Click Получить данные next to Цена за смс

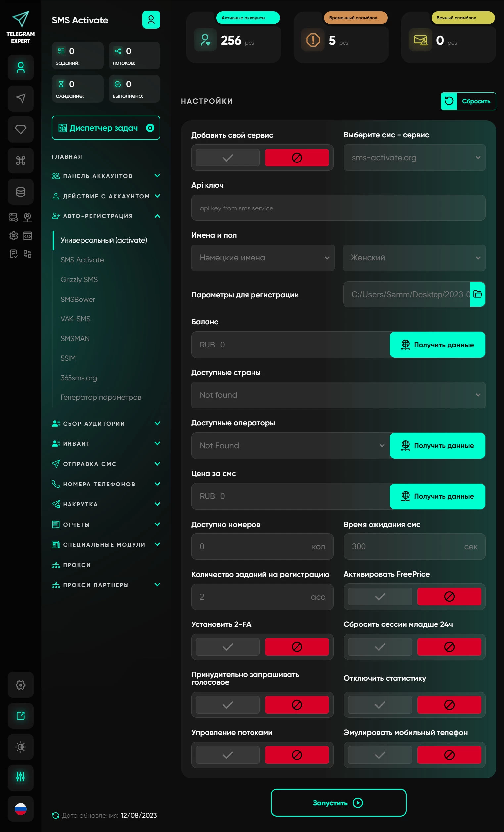point(437,496)
